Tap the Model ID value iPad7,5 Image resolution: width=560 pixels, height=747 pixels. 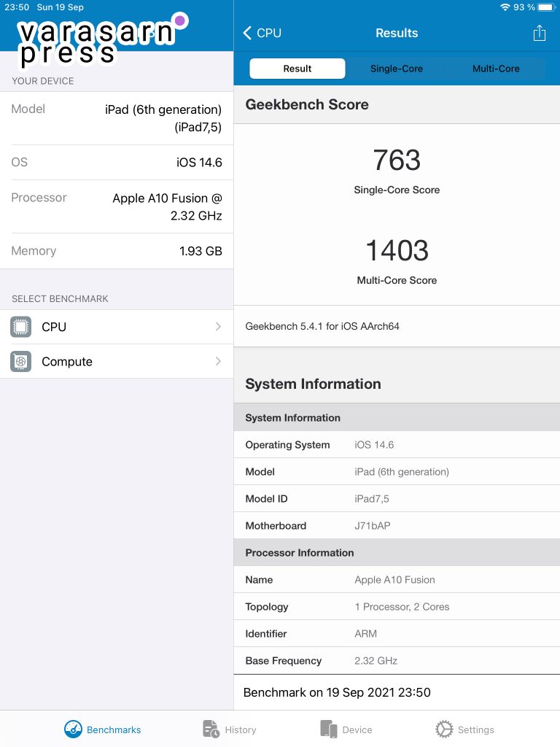[371, 499]
